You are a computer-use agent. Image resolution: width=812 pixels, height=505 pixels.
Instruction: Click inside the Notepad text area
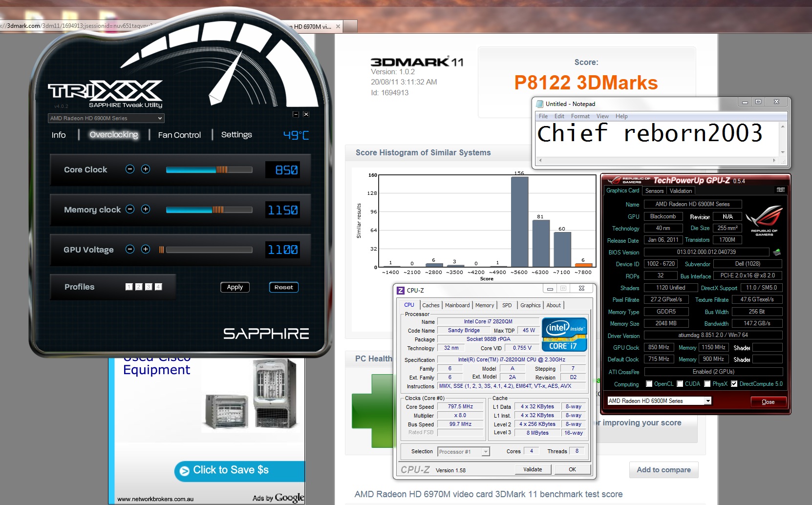click(x=657, y=139)
